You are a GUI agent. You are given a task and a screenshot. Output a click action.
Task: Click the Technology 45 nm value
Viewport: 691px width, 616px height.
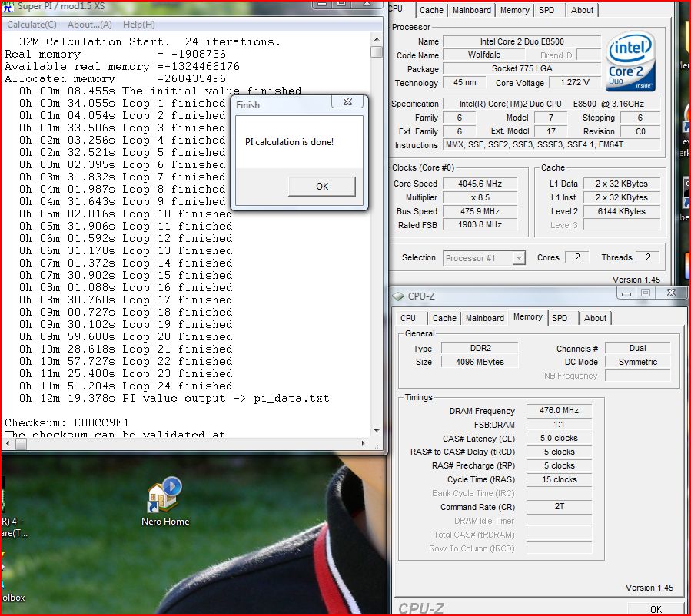[x=464, y=82]
